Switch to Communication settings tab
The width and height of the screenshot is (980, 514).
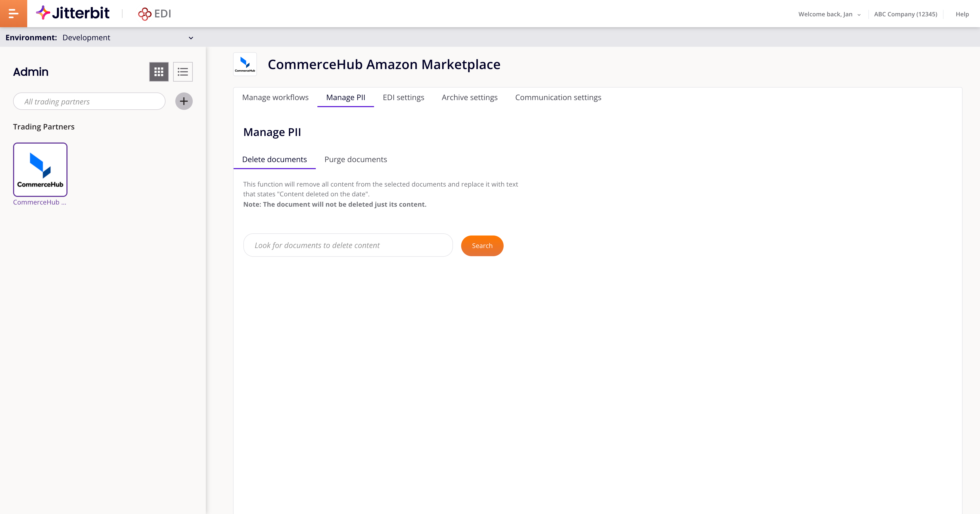coord(558,97)
